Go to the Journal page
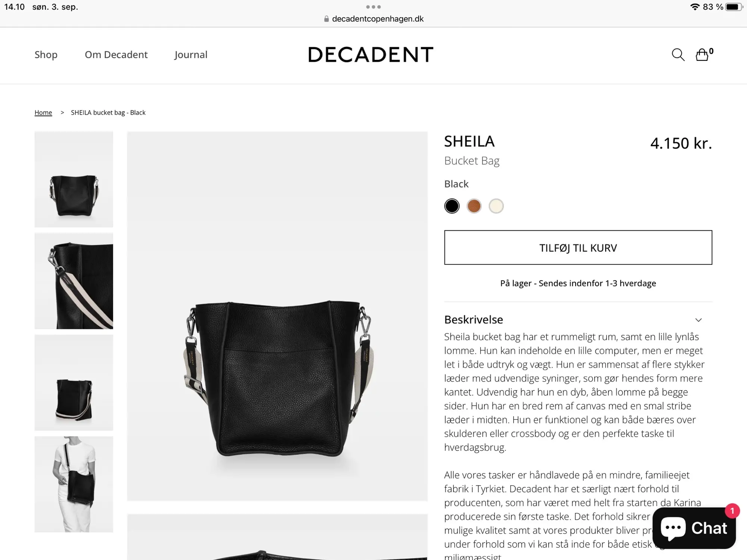The width and height of the screenshot is (747, 560). (191, 55)
